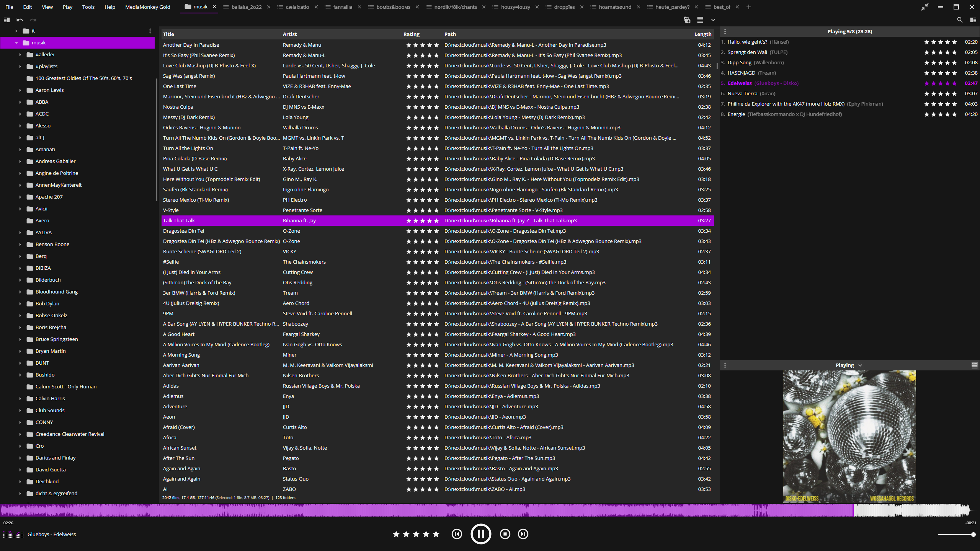This screenshot has height=551, width=980.
Task: Select the 'Nostra Culpa' track row
Action: pyautogui.click(x=438, y=107)
